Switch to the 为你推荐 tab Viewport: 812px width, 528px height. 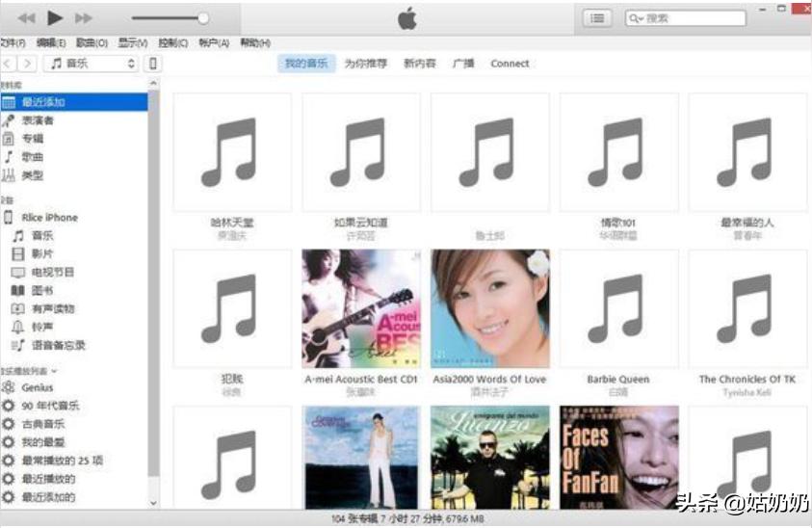pos(366,64)
